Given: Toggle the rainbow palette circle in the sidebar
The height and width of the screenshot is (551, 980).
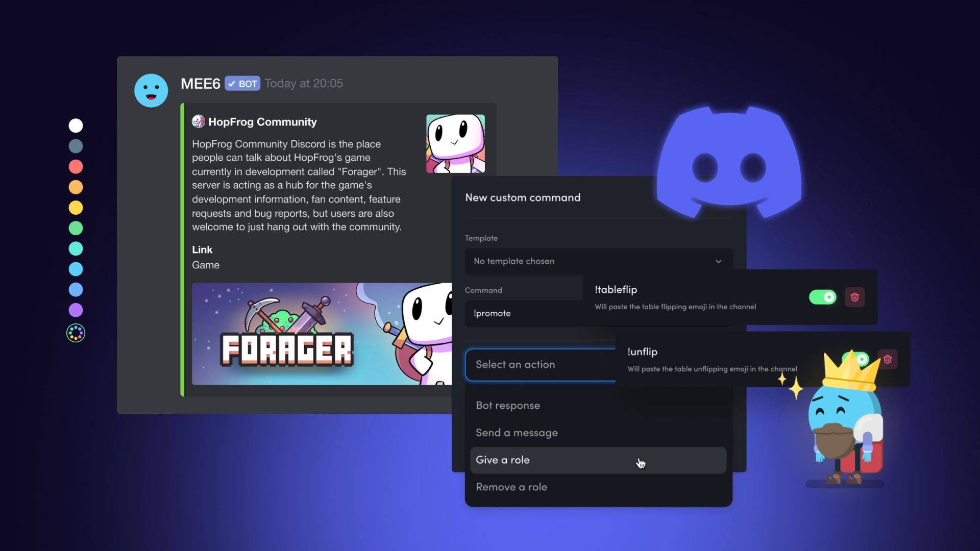Looking at the screenshot, I should tap(75, 333).
